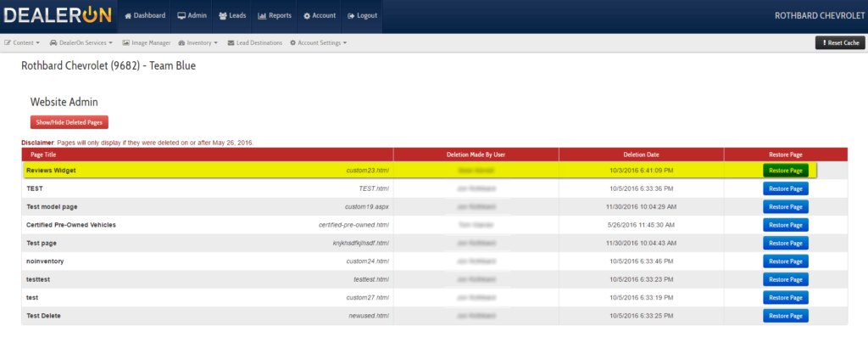Click the Deletion Date column header
The height and width of the screenshot is (337, 868).
click(x=641, y=154)
